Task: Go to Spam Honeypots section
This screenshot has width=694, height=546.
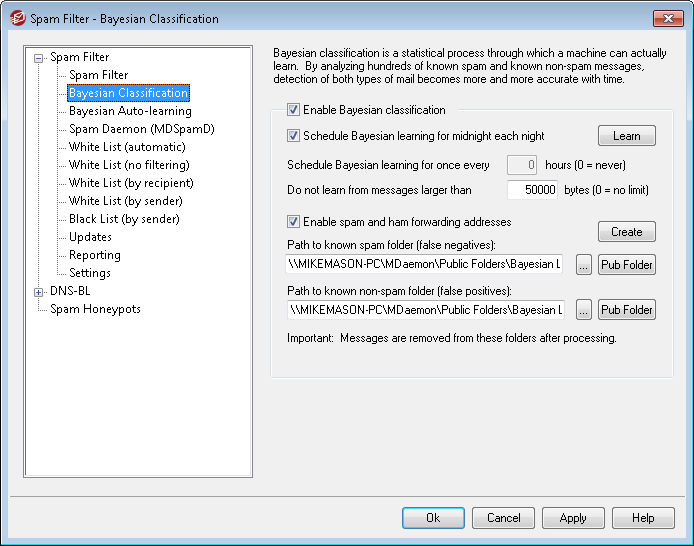Action: (x=95, y=309)
